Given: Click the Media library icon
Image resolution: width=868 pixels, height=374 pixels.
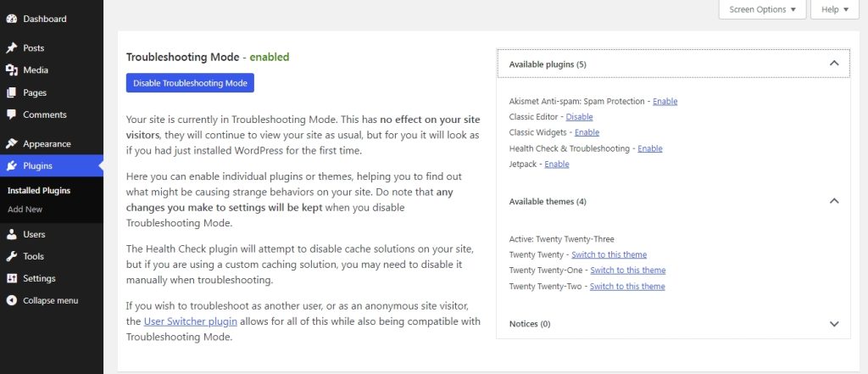Looking at the screenshot, I should 12,70.
